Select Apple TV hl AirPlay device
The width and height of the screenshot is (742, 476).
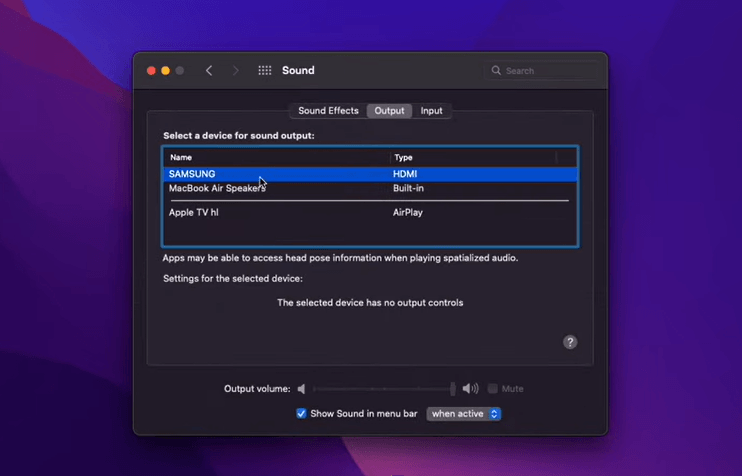tap(370, 212)
